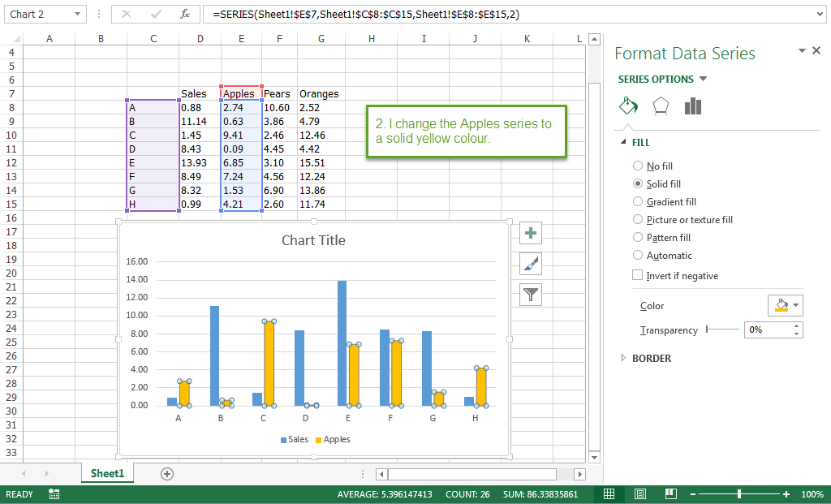Select column E header
Screen dimensions: 831x504
(241, 39)
